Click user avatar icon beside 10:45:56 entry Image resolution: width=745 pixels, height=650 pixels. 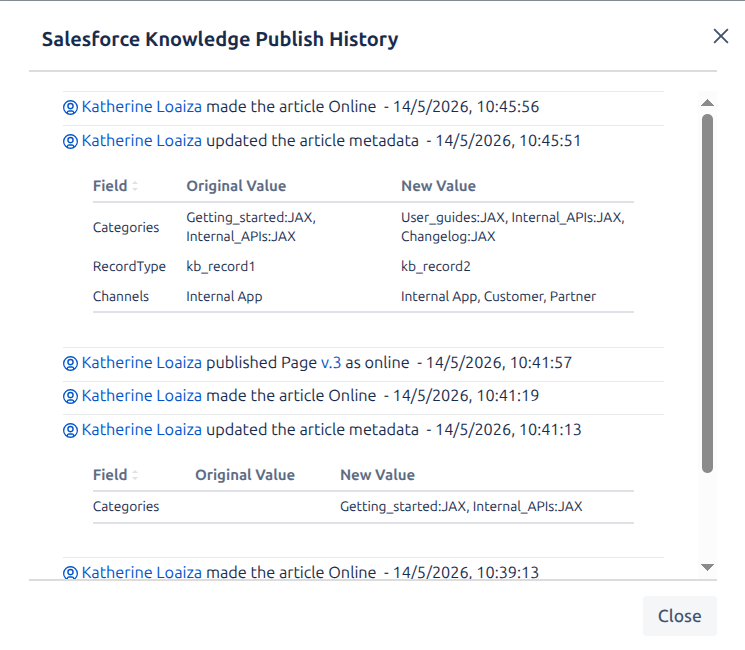(70, 107)
